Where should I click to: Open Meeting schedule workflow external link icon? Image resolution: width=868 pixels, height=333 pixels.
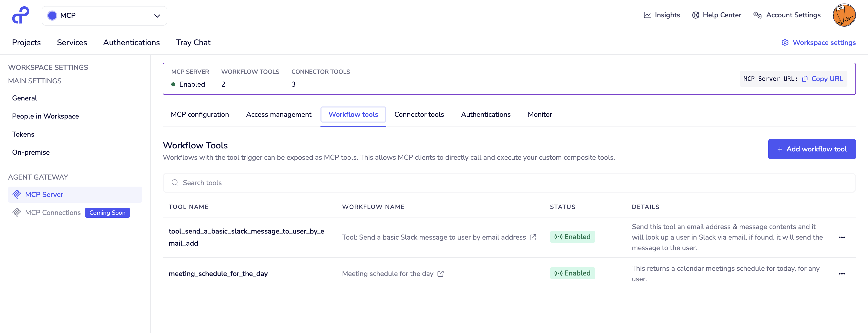pos(440,274)
